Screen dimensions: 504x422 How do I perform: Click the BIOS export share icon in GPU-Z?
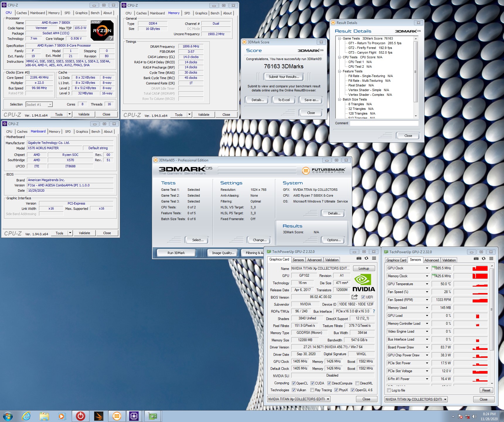click(355, 297)
